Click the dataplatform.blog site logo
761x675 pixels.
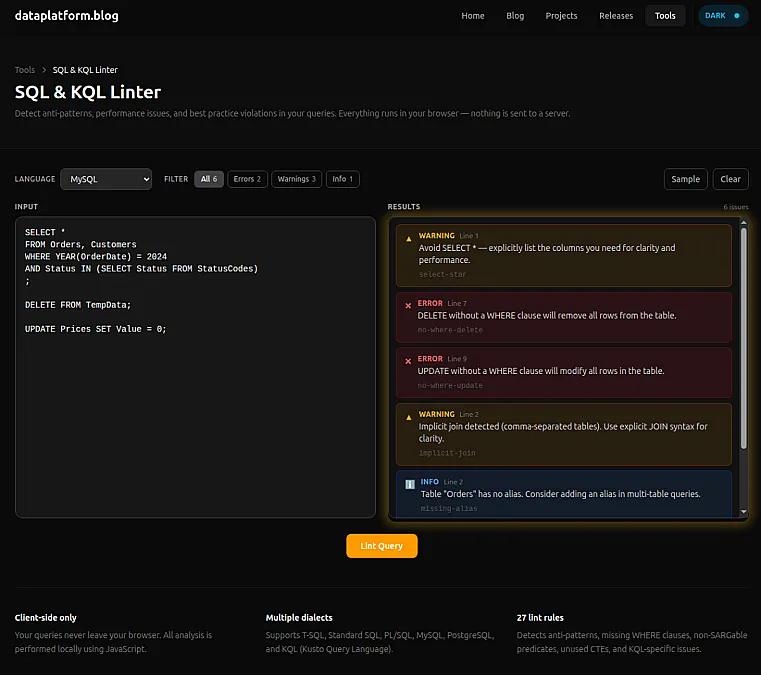[x=66, y=16]
